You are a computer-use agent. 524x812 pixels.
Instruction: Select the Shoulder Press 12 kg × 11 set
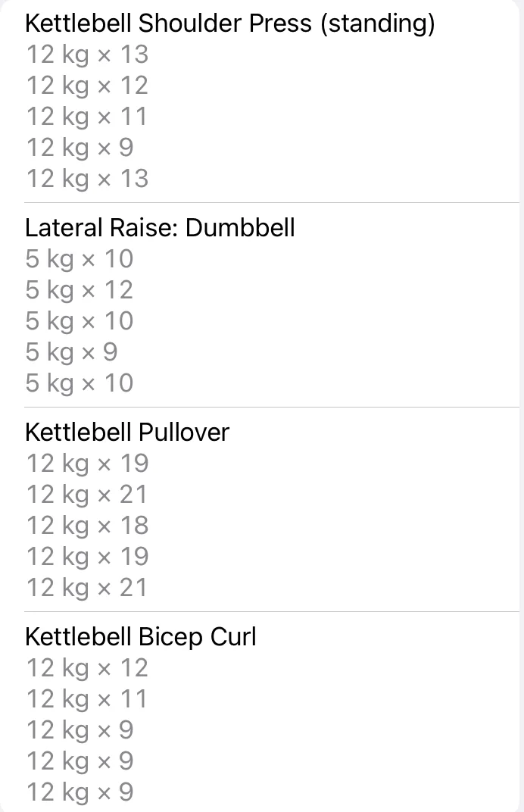click(x=87, y=117)
